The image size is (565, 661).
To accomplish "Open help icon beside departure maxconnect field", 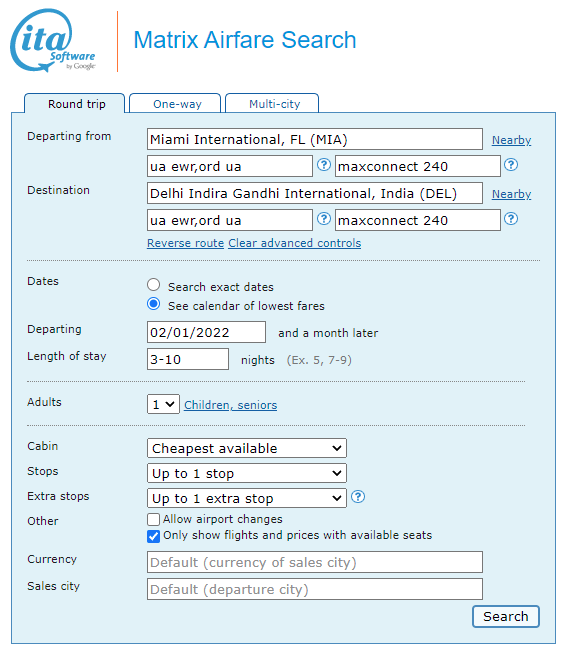I will point(511,165).
